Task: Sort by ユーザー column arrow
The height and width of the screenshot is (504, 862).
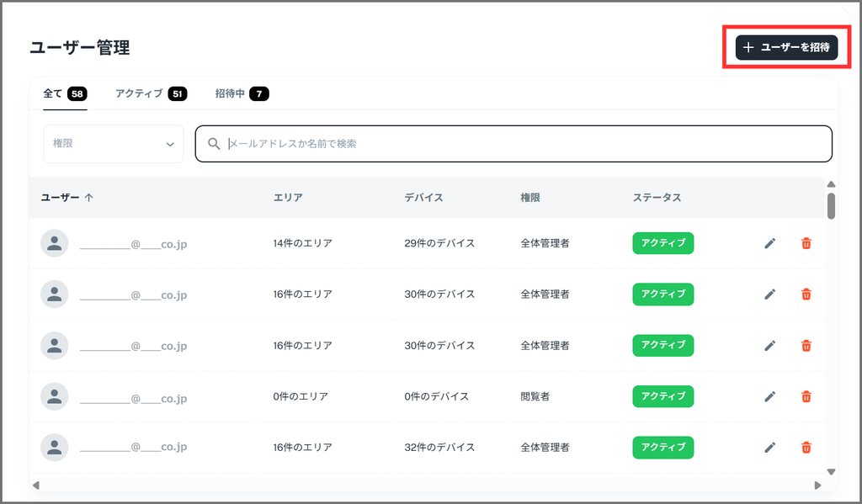Action: (89, 198)
